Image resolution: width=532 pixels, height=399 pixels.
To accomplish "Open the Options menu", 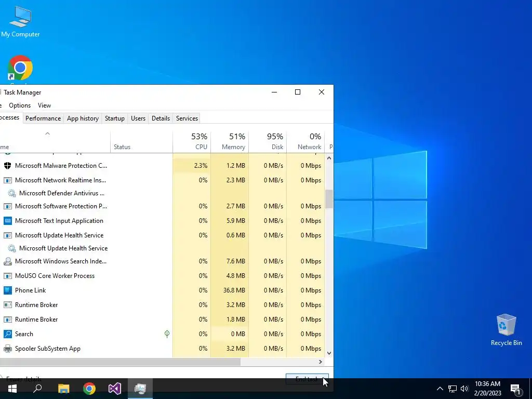I will 20,105.
